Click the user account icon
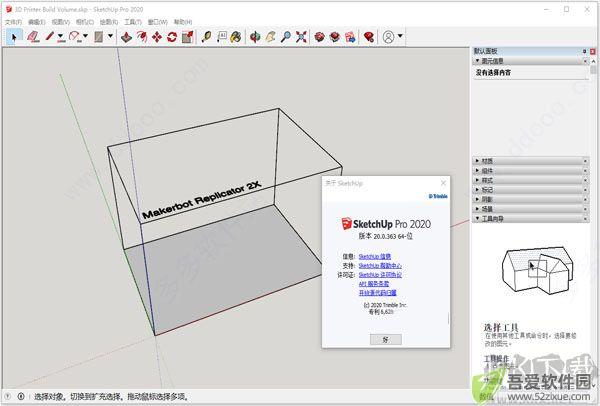Image resolution: width=600 pixels, height=406 pixels. point(388,37)
